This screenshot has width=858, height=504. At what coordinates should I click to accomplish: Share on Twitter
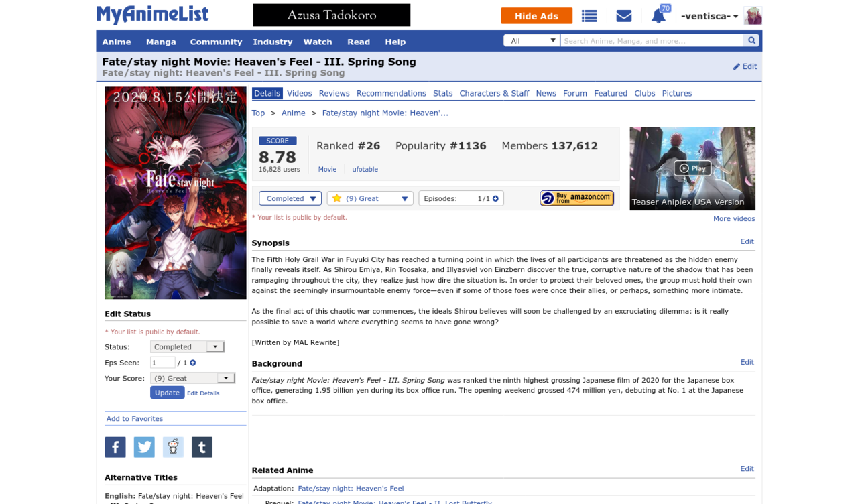tap(144, 447)
